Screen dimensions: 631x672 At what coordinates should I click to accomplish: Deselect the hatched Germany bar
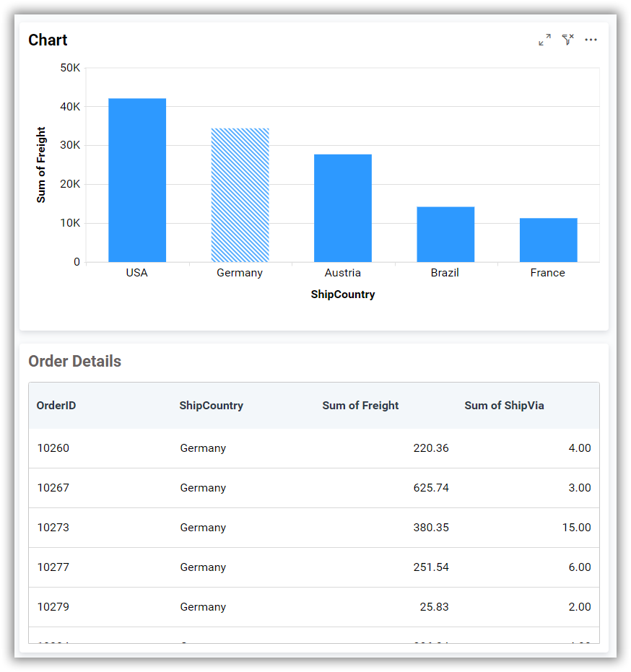240,195
